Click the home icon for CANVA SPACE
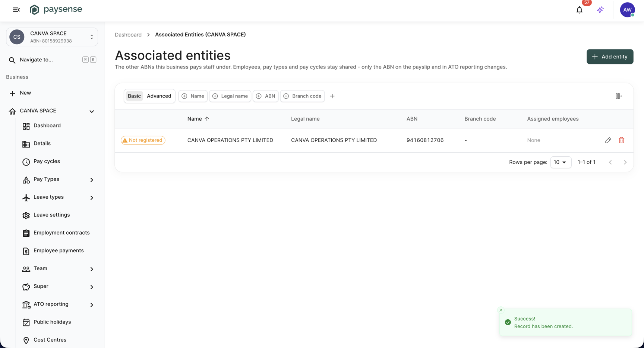The image size is (644, 348). coord(12,111)
